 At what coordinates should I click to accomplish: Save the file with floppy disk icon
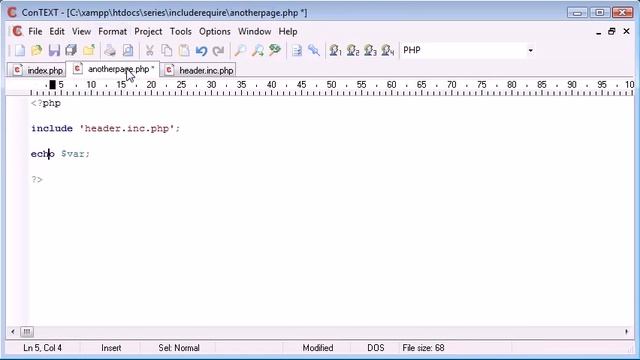click(54, 50)
